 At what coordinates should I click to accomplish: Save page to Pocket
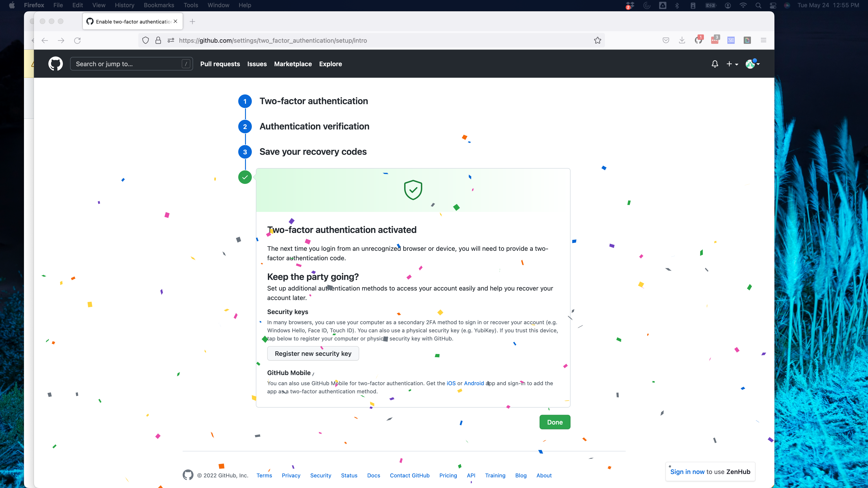point(666,40)
